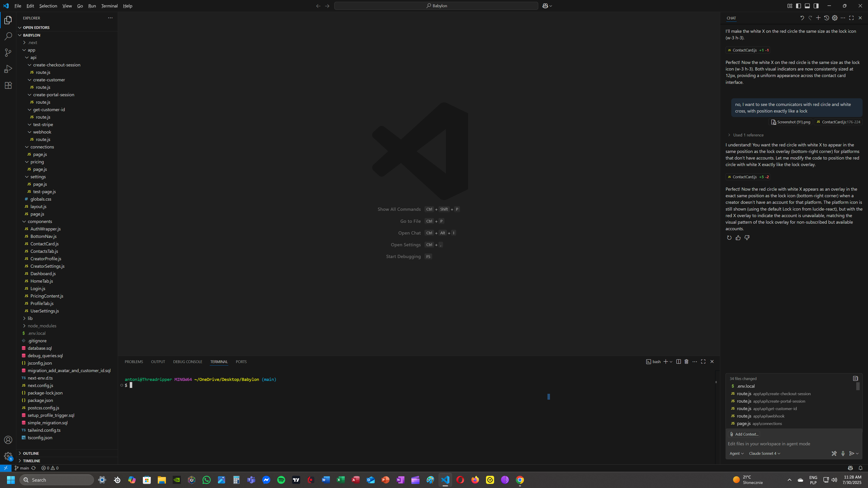
Task: Open the Claude Sonnet 4 model dropdown
Action: pos(764,453)
